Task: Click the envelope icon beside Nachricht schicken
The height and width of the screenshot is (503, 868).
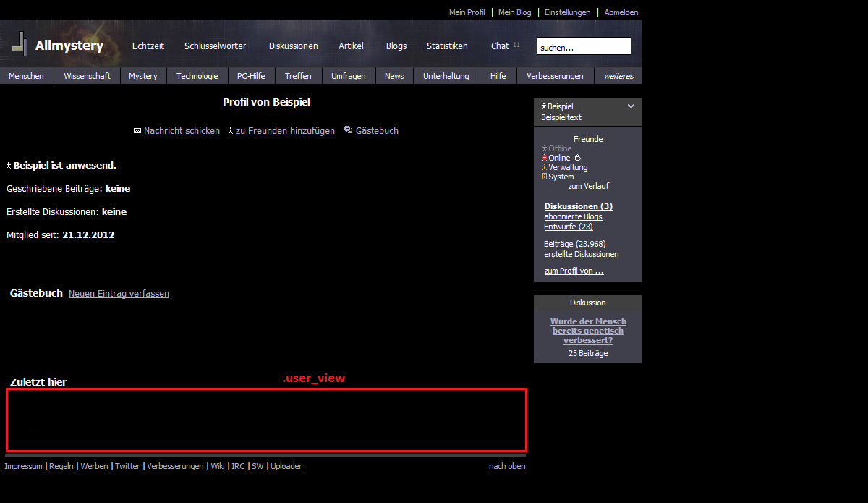Action: 137,131
